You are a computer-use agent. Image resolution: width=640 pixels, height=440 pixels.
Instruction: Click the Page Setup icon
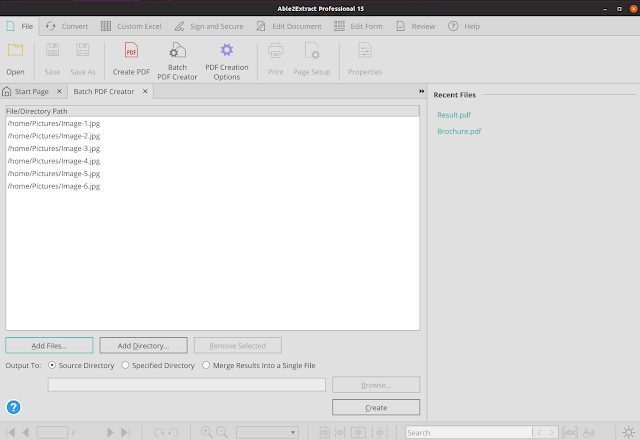coord(312,51)
